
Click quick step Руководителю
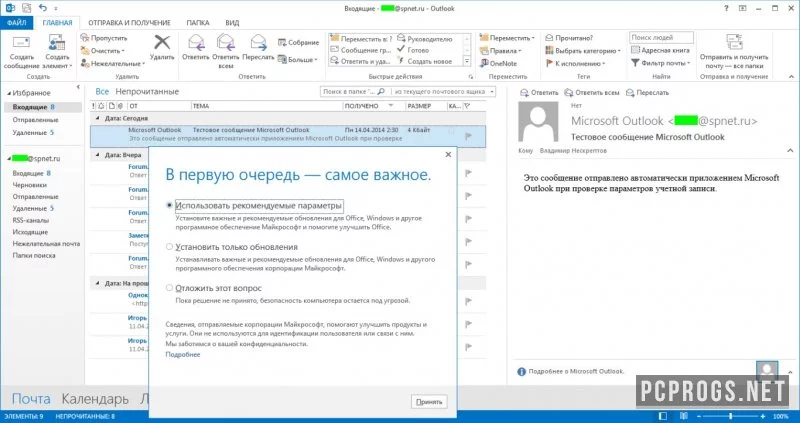click(425, 39)
